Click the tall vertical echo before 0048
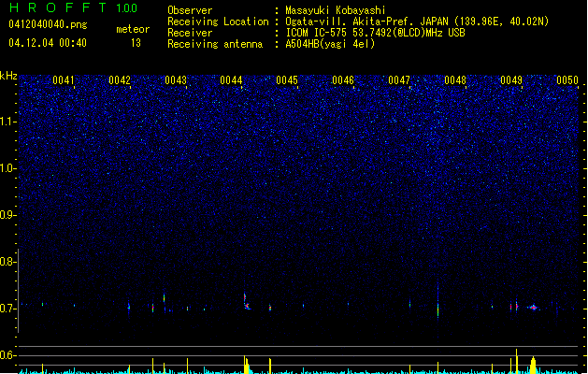 [x=437, y=300]
